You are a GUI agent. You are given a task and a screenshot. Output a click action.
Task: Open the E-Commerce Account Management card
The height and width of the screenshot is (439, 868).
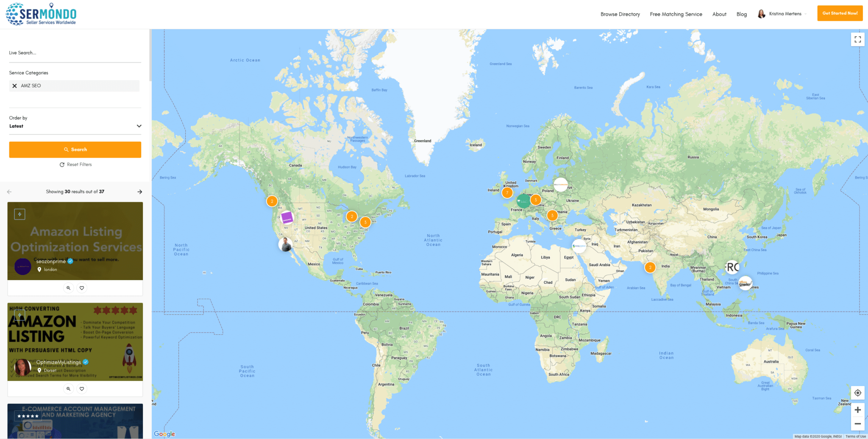75,421
